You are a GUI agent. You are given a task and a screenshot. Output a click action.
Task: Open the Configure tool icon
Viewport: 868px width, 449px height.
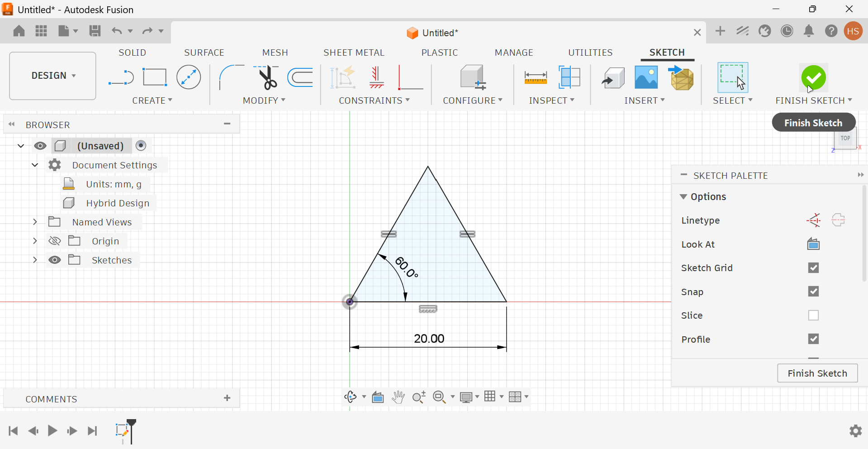click(473, 77)
